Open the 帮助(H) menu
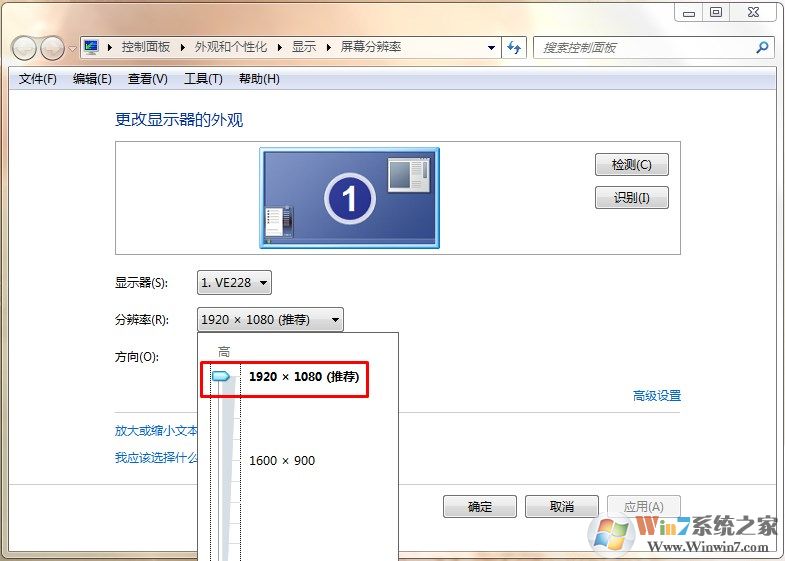 coord(259,79)
